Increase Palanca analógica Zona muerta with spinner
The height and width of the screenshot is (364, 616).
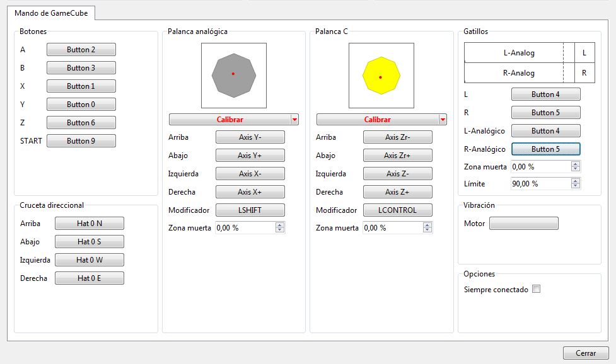point(280,225)
